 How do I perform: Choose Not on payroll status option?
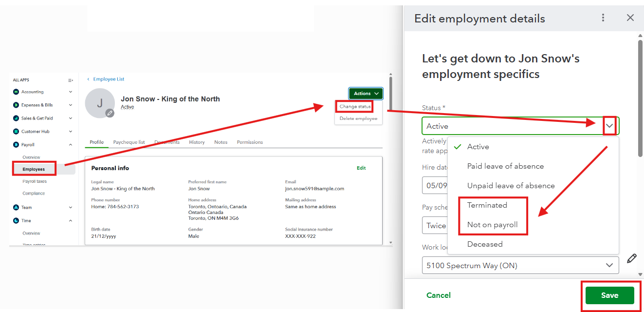pyautogui.click(x=493, y=225)
